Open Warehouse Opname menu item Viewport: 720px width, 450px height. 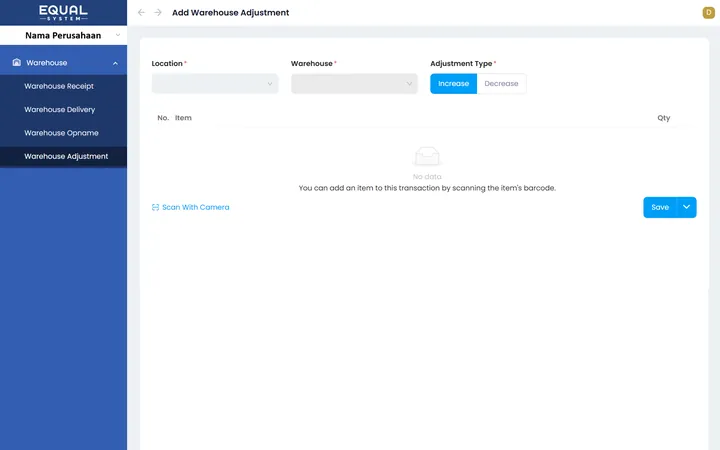coord(63,133)
